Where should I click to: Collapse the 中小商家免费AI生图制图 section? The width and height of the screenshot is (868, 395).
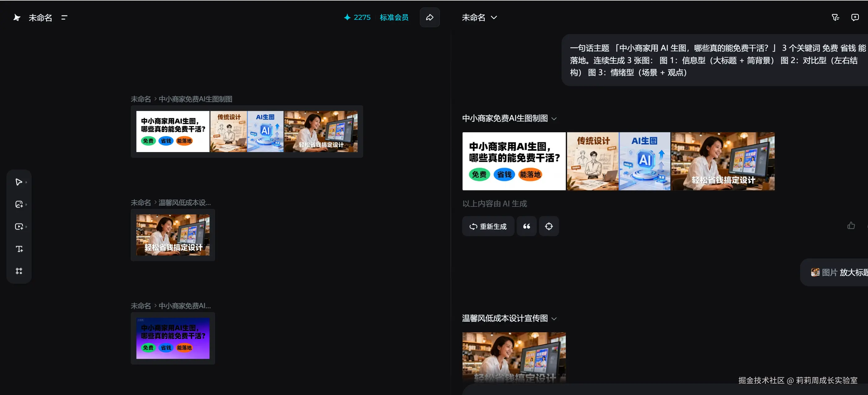click(x=554, y=119)
